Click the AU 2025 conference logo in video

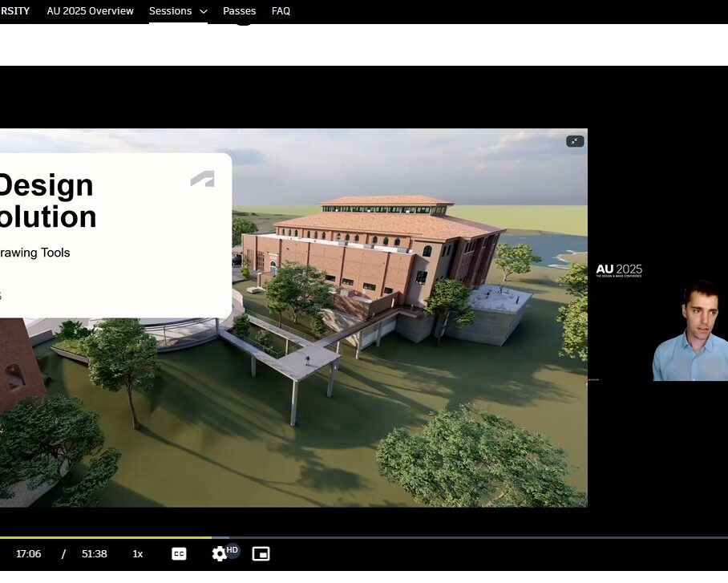(x=619, y=271)
